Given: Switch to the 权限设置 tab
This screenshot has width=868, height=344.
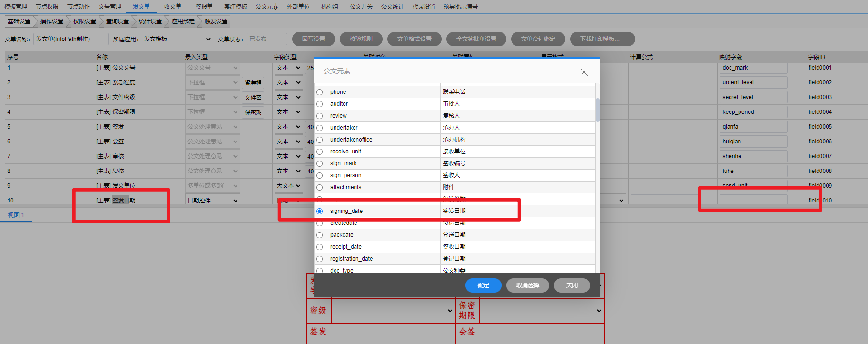Looking at the screenshot, I should click(85, 21).
